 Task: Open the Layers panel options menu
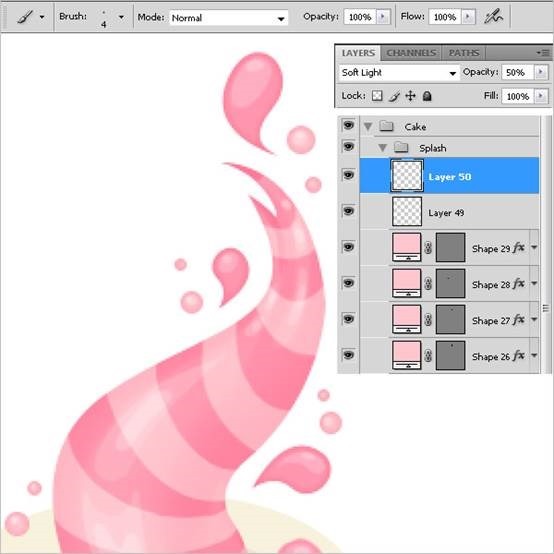tap(543, 53)
